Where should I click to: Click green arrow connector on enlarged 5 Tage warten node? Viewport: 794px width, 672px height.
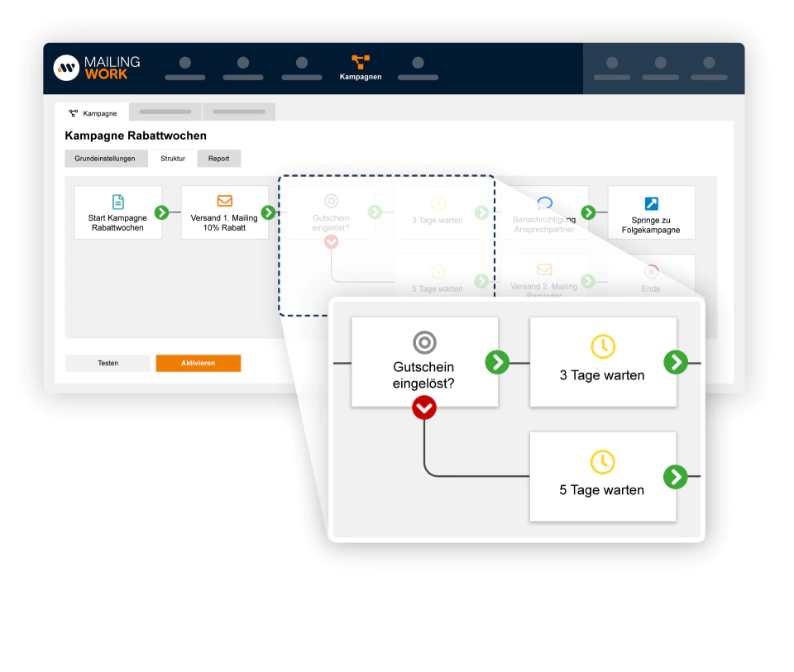click(x=676, y=477)
